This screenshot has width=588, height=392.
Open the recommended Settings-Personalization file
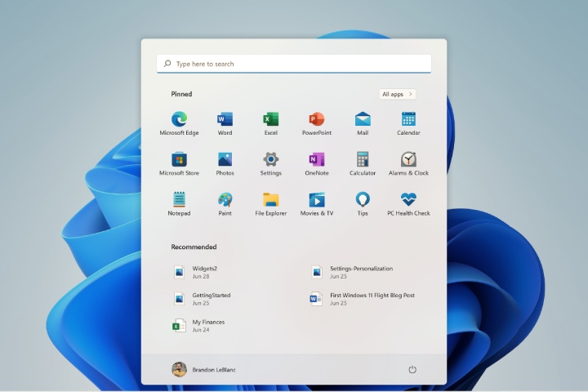[x=352, y=272]
